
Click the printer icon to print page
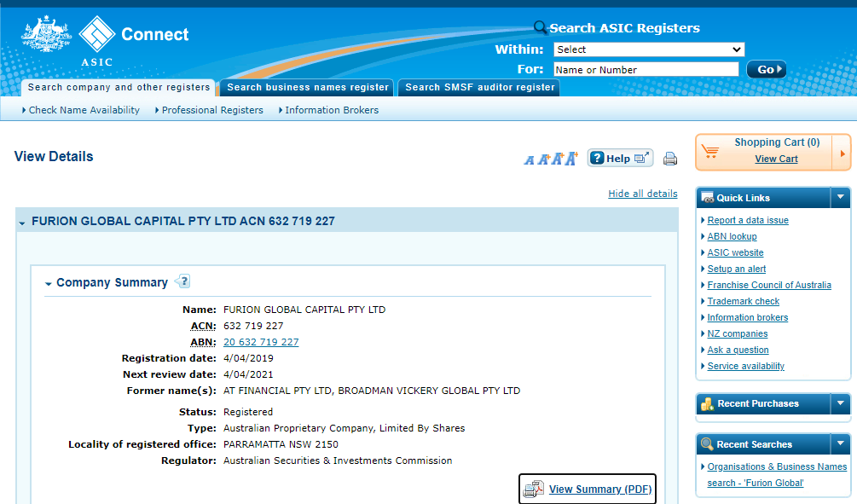tap(670, 159)
